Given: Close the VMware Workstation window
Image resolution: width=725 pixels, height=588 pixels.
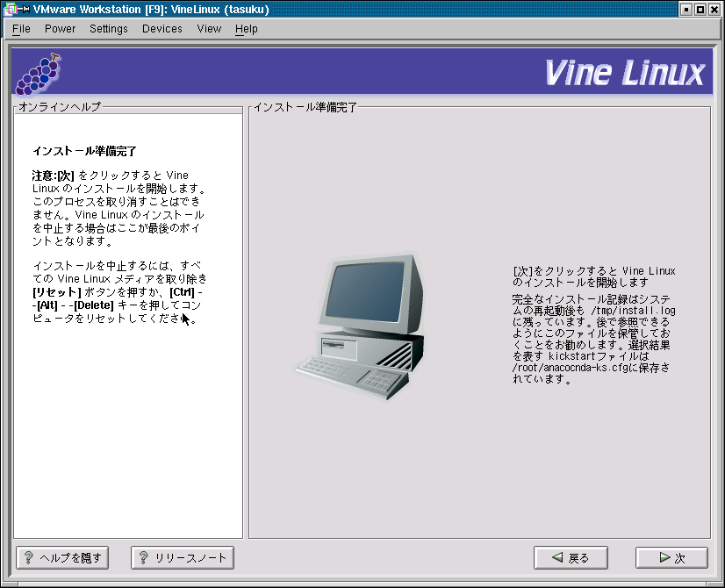Looking at the screenshot, I should [x=714, y=9].
